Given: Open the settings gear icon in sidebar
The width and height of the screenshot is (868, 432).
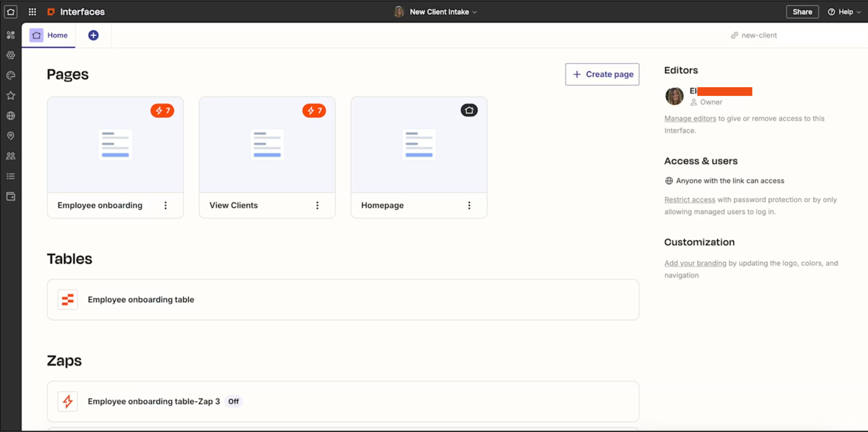Looking at the screenshot, I should (x=11, y=55).
